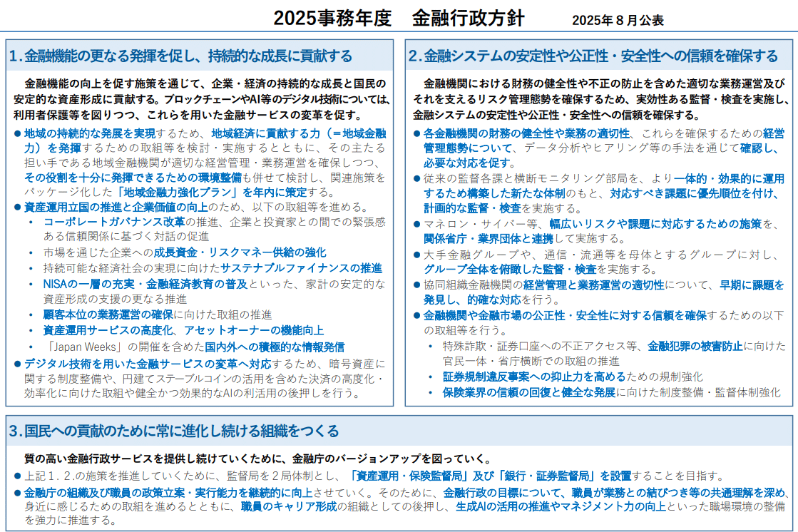Image resolution: width=798 pixels, height=532 pixels.
Task: Click the text '顧客本位の業務運営の確保'
Action: coord(108,315)
